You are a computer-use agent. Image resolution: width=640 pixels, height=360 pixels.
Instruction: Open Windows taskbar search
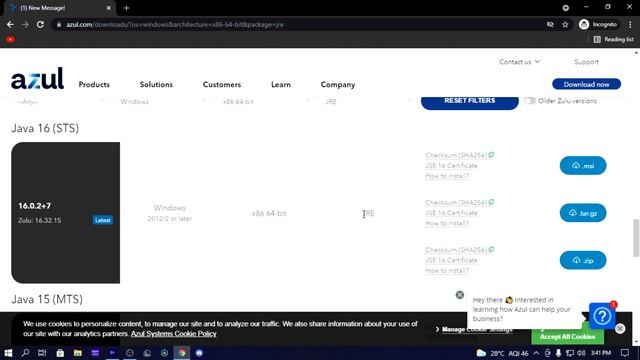(25, 353)
